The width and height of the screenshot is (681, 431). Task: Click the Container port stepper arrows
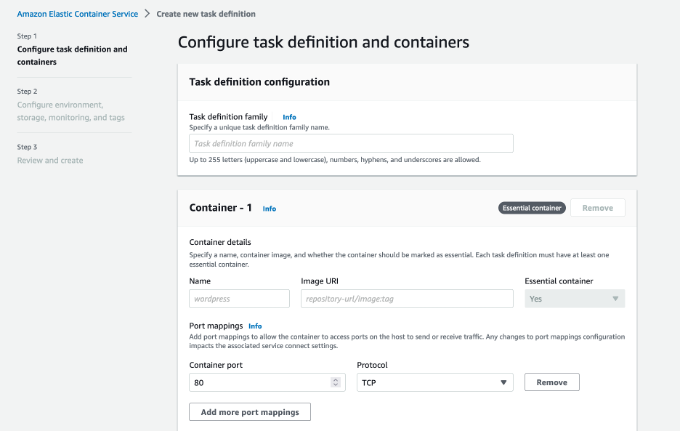pos(335,382)
